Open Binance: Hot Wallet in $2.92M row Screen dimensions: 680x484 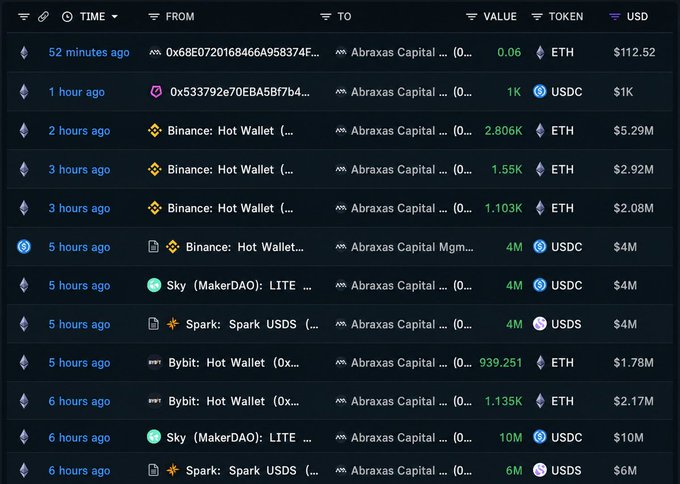(230, 170)
